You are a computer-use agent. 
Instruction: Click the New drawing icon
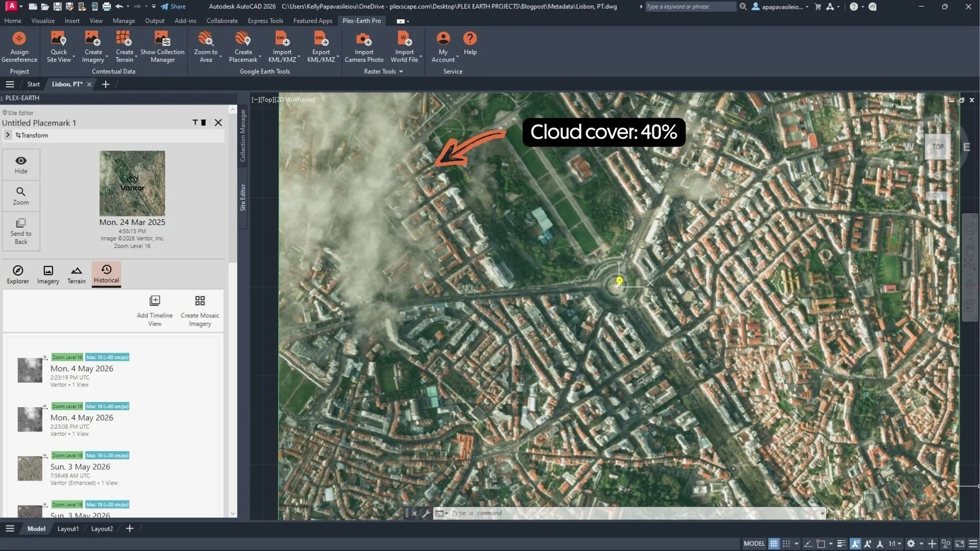(33, 7)
